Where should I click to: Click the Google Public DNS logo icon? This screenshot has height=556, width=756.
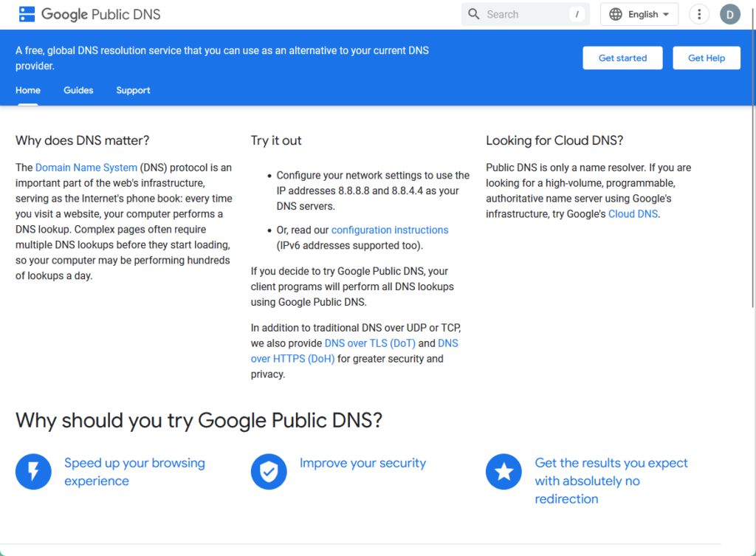click(27, 14)
